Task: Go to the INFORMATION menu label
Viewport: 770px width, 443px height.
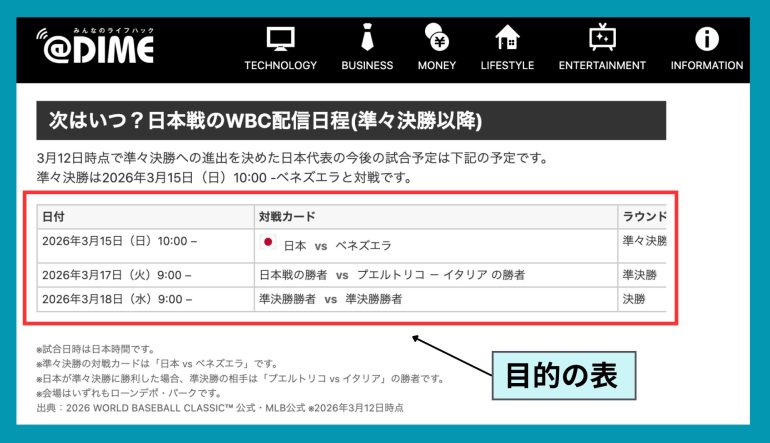Action: coord(707,65)
